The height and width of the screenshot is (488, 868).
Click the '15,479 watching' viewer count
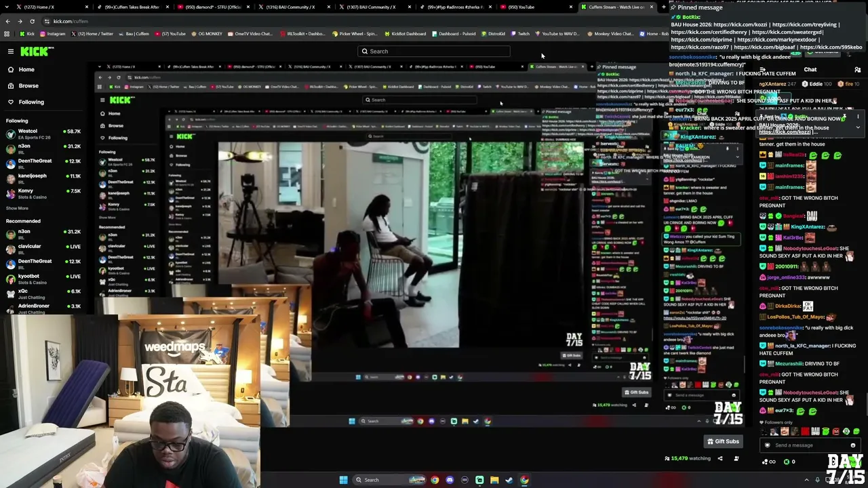(688, 459)
